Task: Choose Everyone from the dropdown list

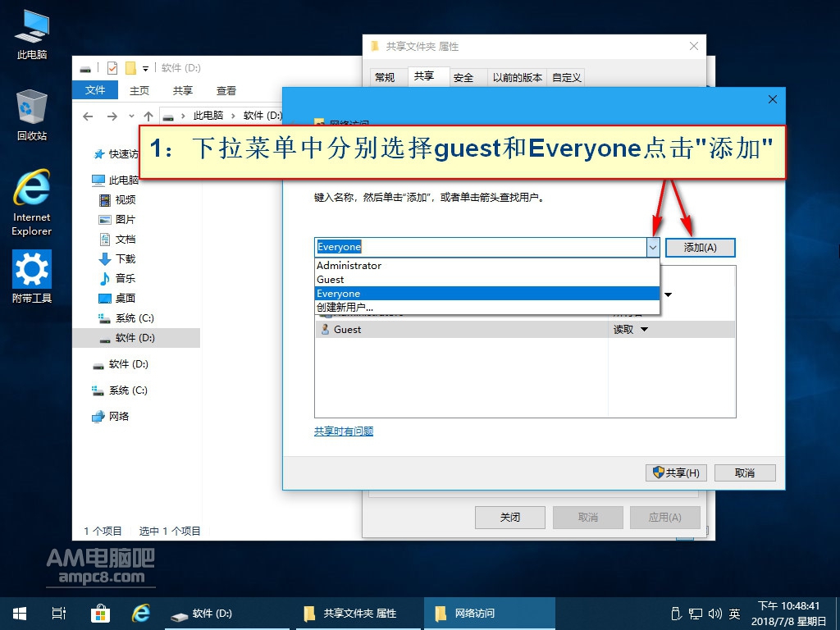Action: pyautogui.click(x=486, y=294)
